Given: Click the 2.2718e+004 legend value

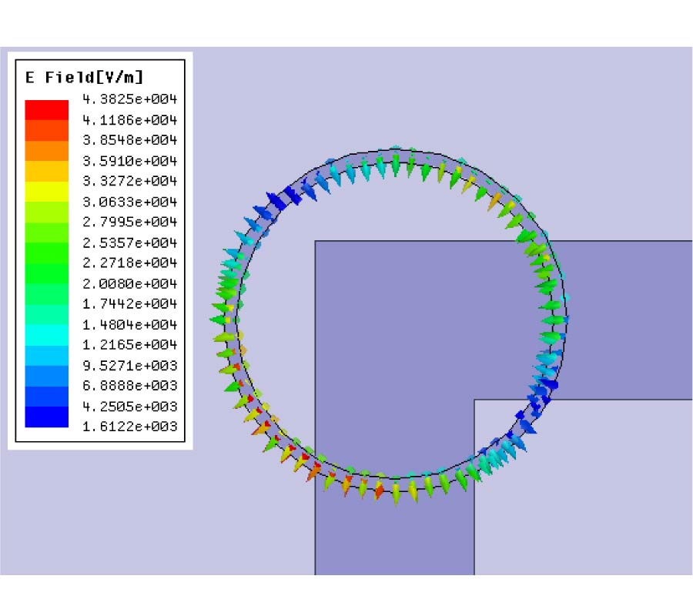Looking at the screenshot, I should [x=129, y=263].
